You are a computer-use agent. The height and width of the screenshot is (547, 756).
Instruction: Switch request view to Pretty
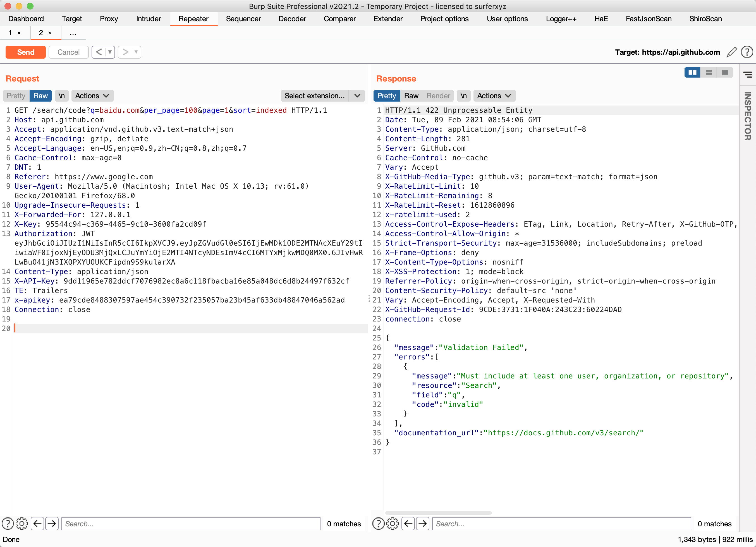15,96
